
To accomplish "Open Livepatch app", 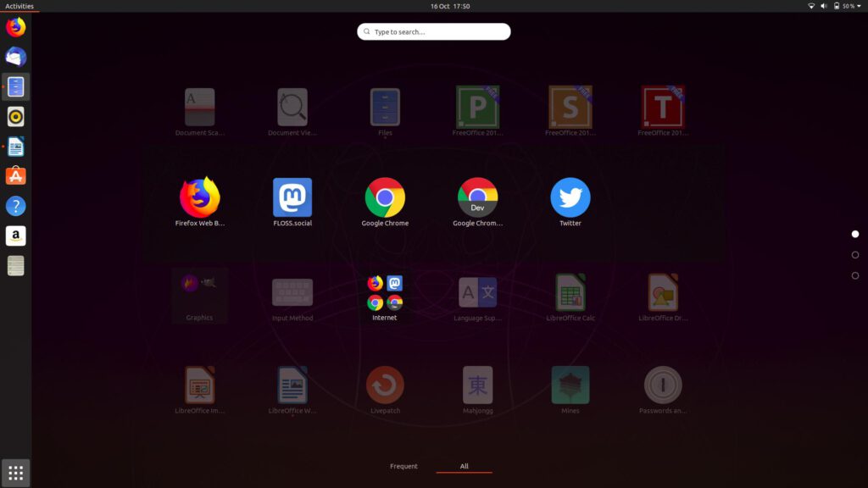I will (x=385, y=385).
